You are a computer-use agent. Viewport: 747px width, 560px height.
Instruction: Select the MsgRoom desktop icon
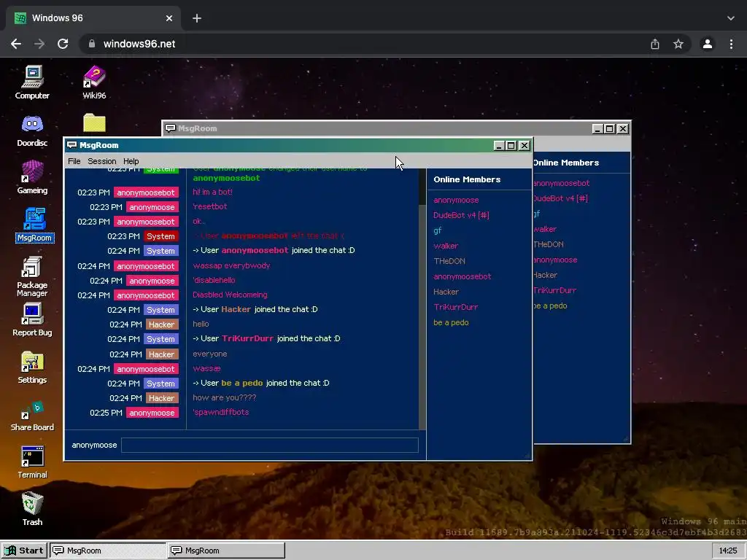coord(34,225)
